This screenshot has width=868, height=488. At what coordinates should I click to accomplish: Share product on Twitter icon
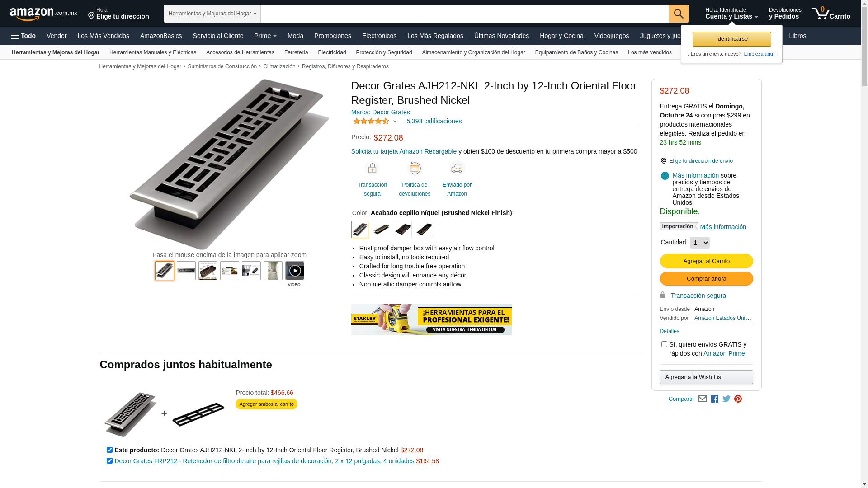pyautogui.click(x=726, y=399)
